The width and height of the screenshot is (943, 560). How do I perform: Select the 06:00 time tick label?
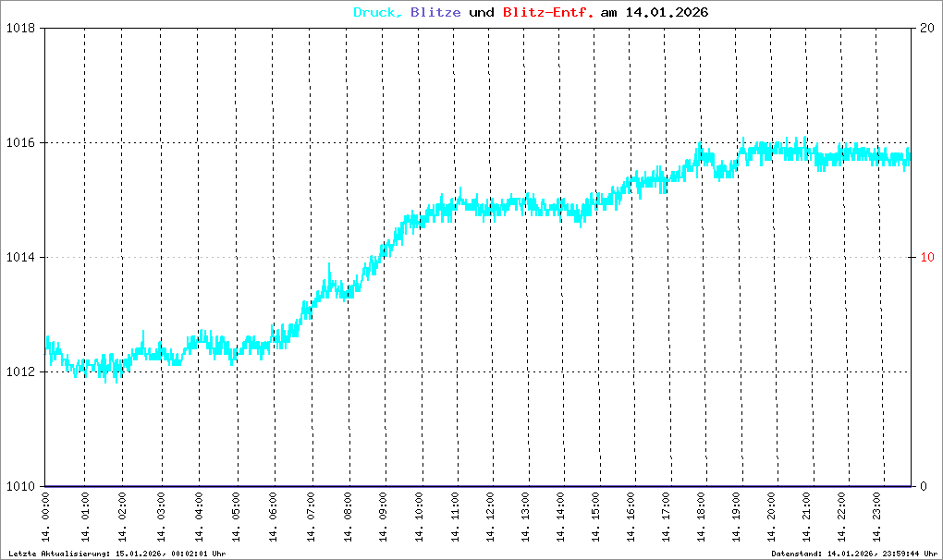pos(274,517)
